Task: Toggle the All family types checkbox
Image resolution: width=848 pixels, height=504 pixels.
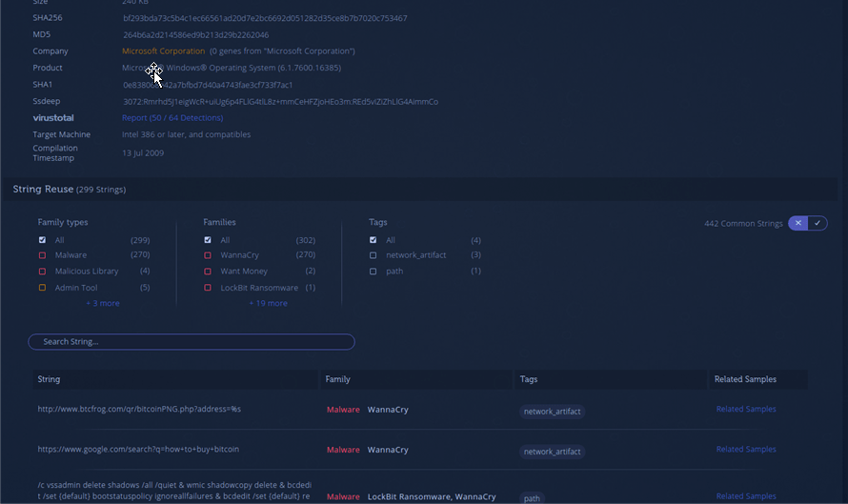Action: click(x=42, y=239)
